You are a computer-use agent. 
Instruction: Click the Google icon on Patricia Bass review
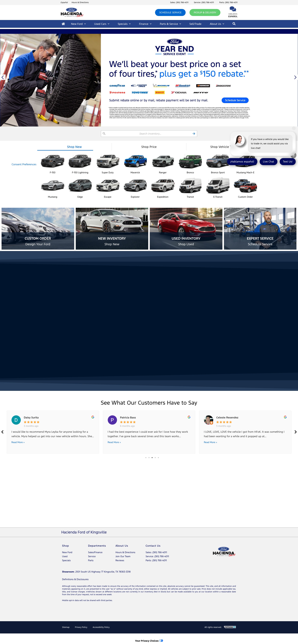click(x=189, y=417)
